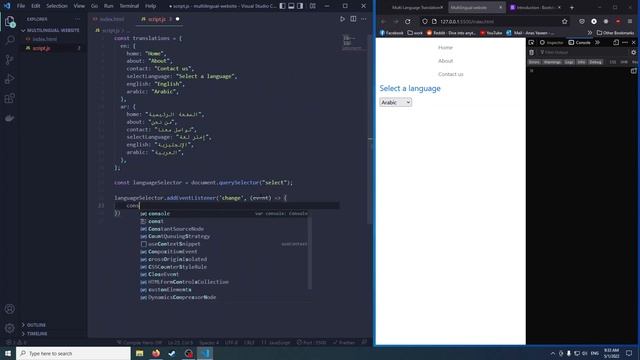Click the Home link on webpage
Screen dimensions: 640x360
coord(445,48)
